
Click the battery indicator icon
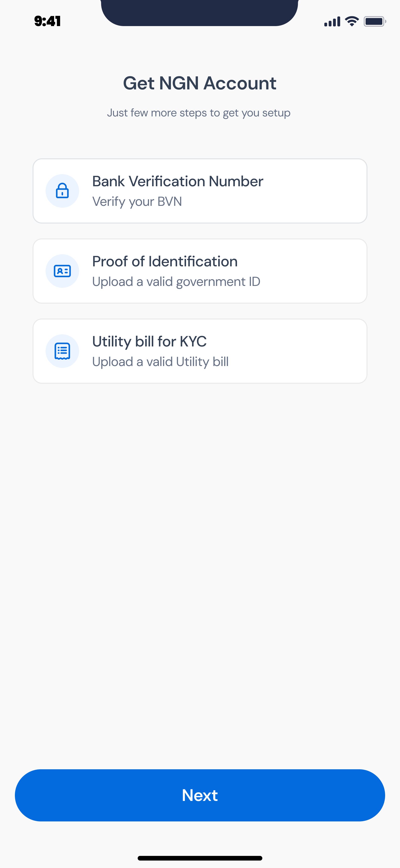click(374, 22)
